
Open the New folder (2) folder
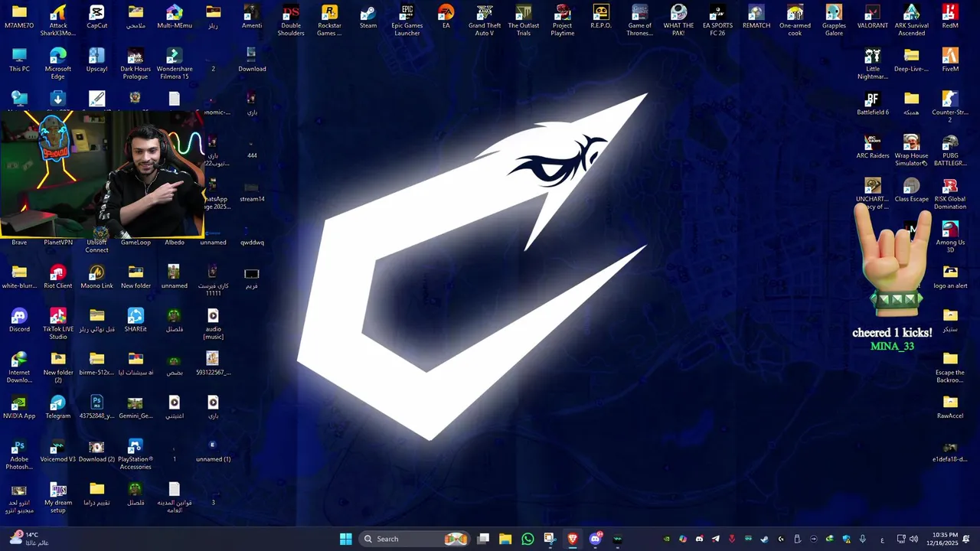(58, 368)
